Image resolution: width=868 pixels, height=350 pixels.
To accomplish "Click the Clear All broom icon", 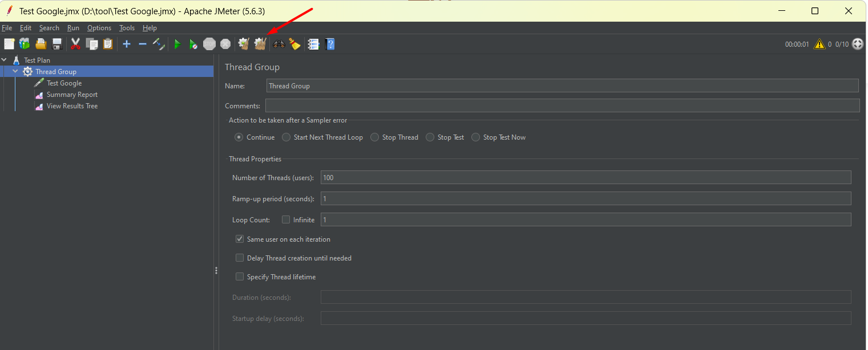I will click(260, 44).
